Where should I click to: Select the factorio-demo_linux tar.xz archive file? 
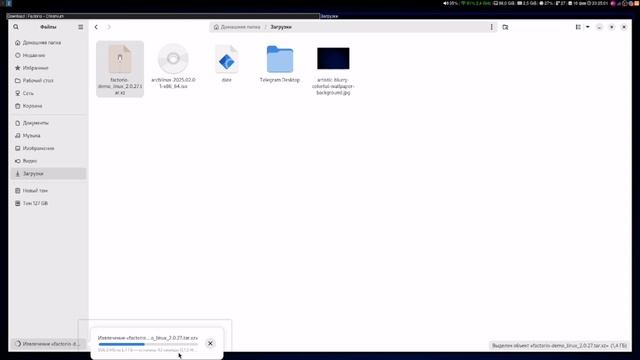tap(120, 69)
